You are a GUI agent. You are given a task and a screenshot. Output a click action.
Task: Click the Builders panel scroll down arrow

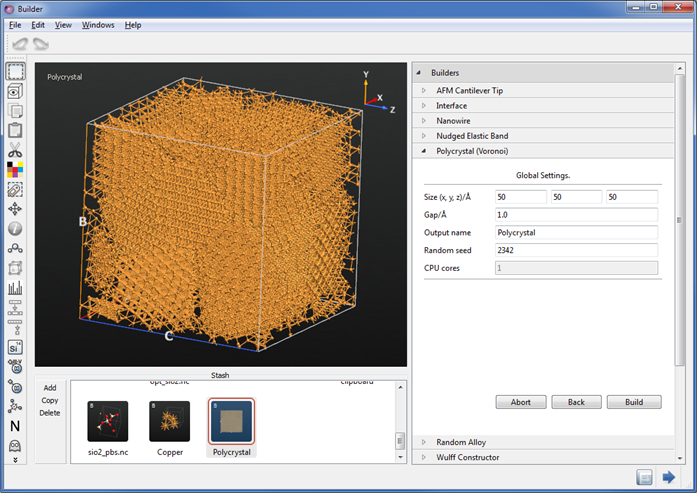(x=679, y=458)
